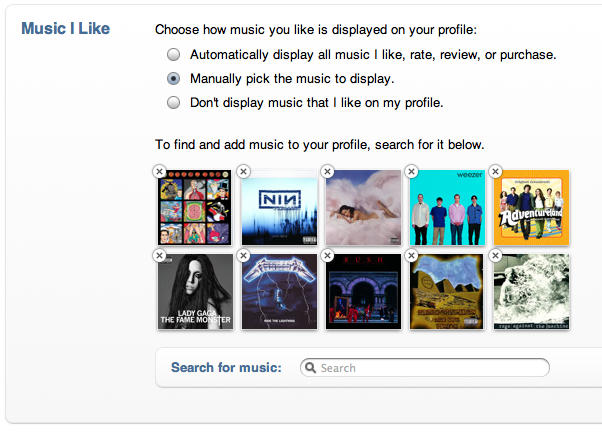Click the Music I Like heading
The image size is (602, 434).
pyautogui.click(x=65, y=28)
